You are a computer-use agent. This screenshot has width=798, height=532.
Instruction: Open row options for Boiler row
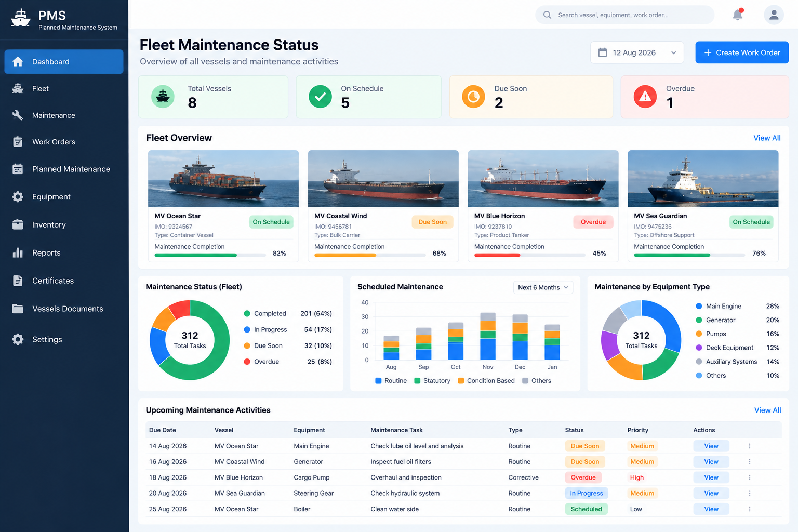pos(750,509)
